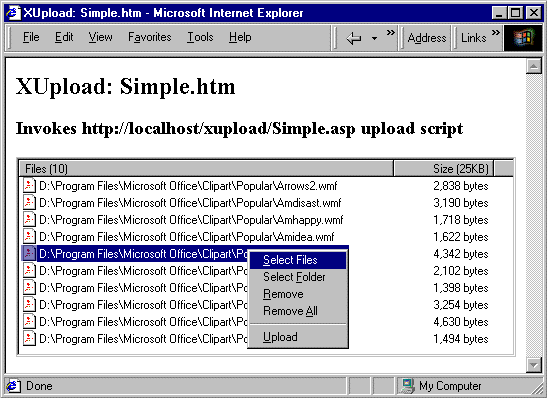The width and height of the screenshot is (547, 398).
Task: Click the 1,718 bytes size value
Action: click(460, 220)
